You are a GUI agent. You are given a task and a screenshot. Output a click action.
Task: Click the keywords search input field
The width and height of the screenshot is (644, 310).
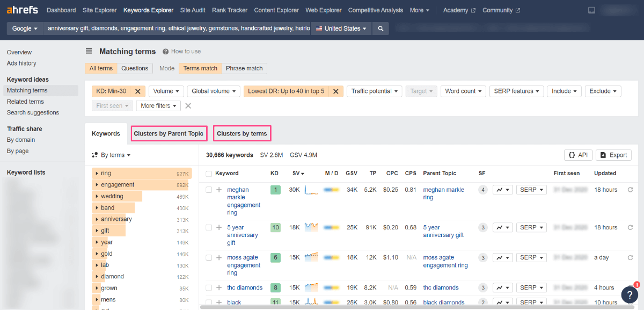pyautogui.click(x=177, y=28)
